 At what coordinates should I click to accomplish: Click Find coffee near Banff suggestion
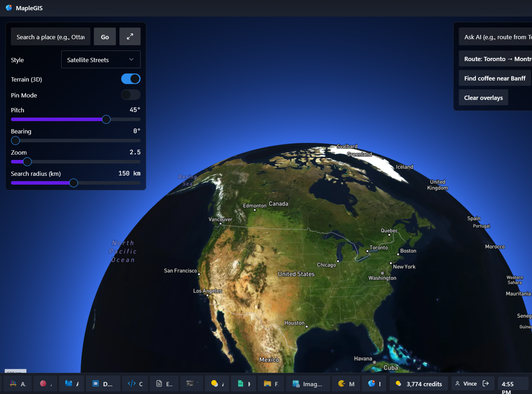pos(495,78)
